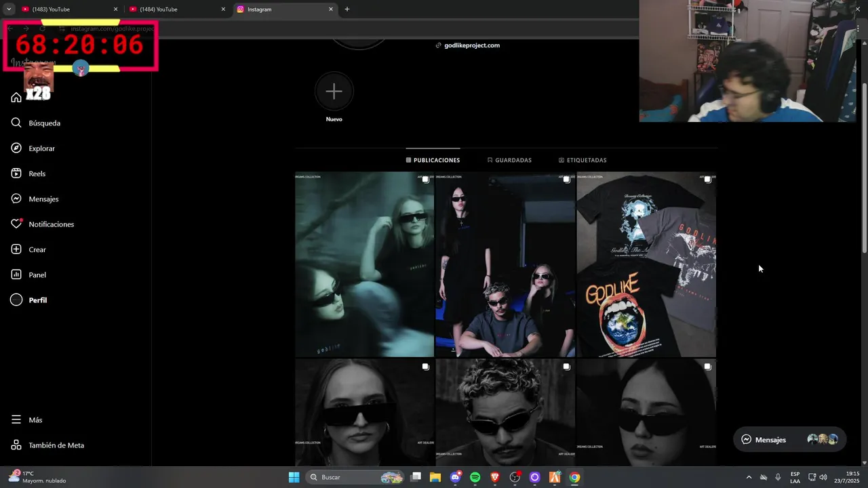Expand hidden system tray icons
This screenshot has height=488, width=868.
click(749, 477)
